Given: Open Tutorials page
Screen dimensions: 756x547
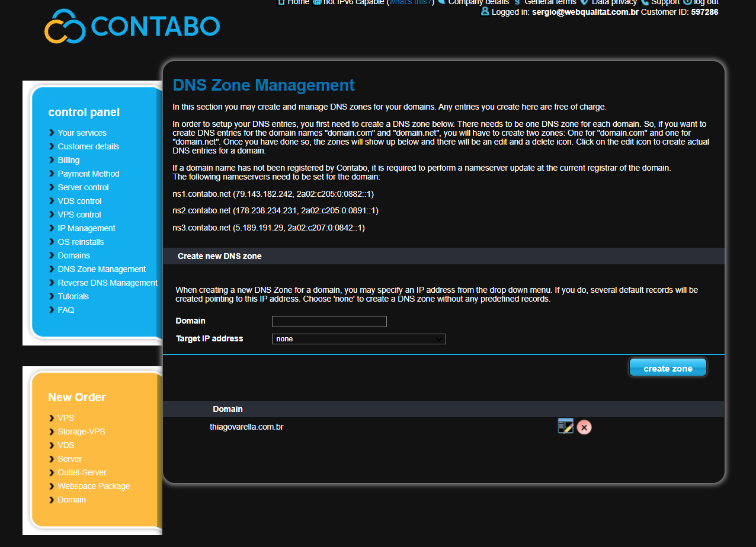Looking at the screenshot, I should 73,296.
